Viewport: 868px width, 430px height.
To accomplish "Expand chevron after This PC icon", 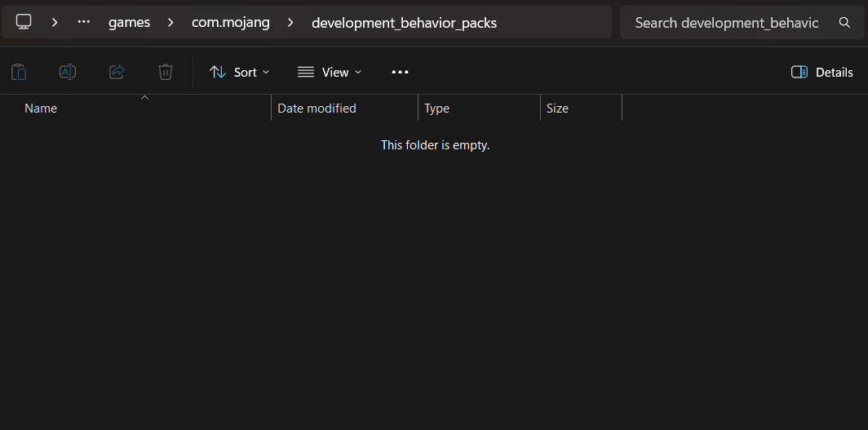I will click(x=55, y=22).
